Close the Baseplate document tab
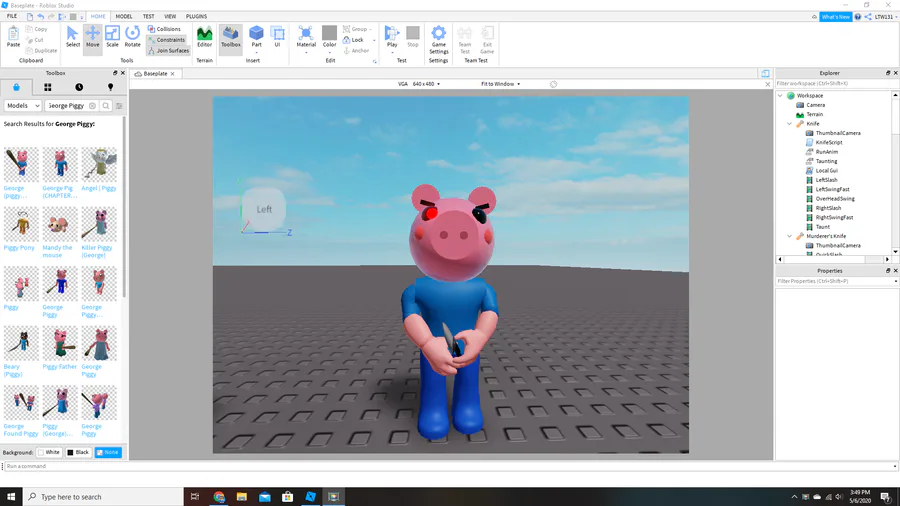 point(172,73)
